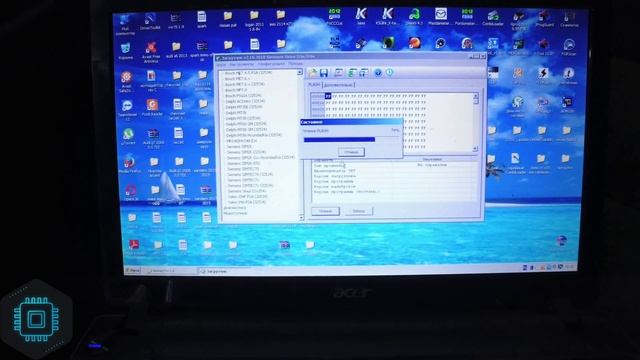
Task: Click the Запись button at the window bottom
Action: [358, 211]
